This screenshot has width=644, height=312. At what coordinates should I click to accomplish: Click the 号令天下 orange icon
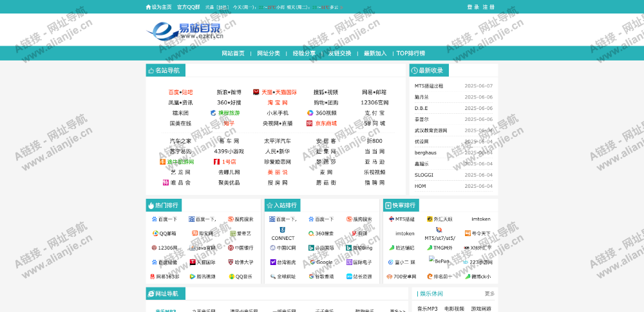click(468, 233)
